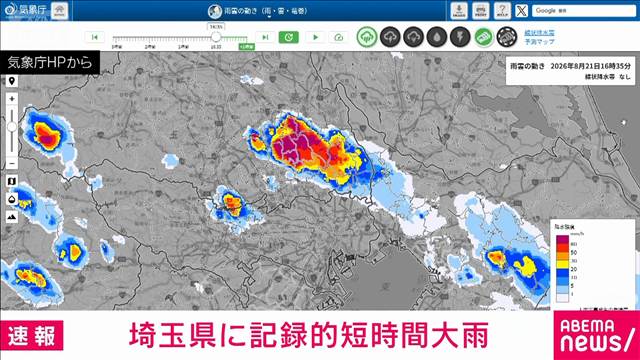Click the download image icon
The image size is (640, 360).
459,11
